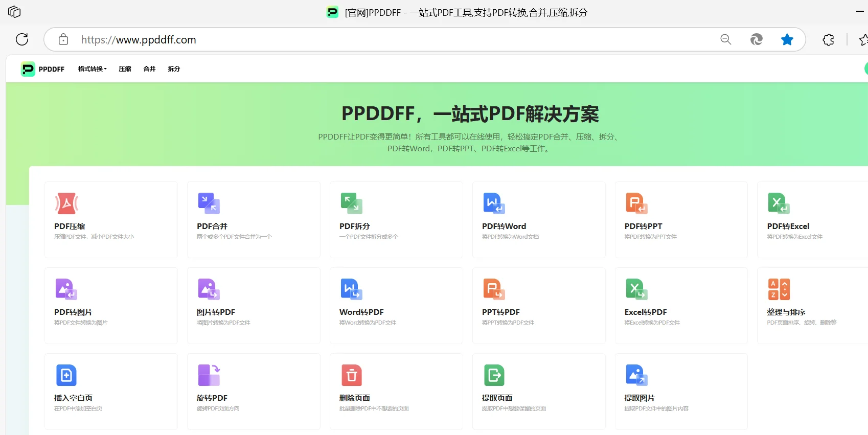Open the 压缩 nav menu item

tap(125, 69)
